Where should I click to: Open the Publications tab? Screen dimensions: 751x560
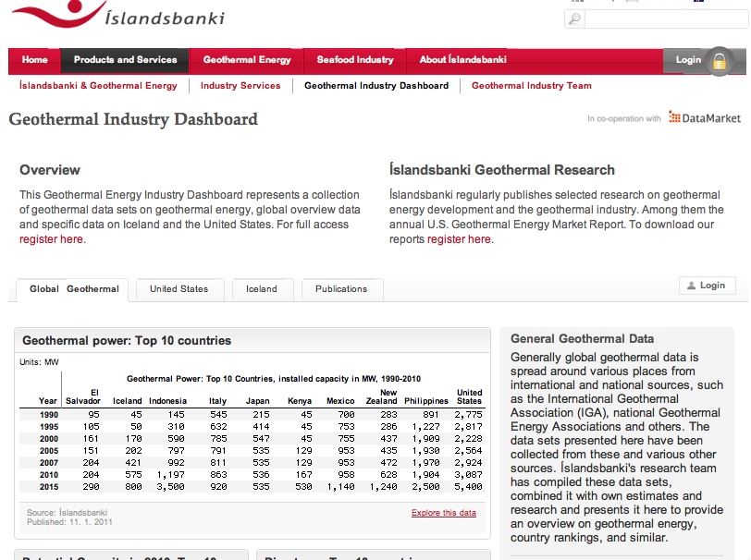tap(341, 289)
